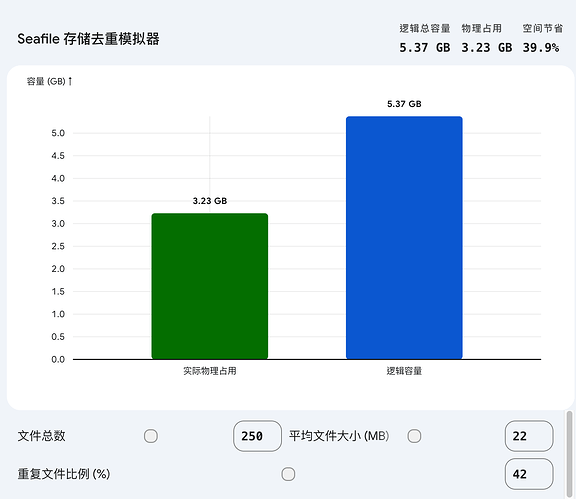Click the 2.0 y-axis tick label
The image size is (576, 499).
tap(58, 269)
